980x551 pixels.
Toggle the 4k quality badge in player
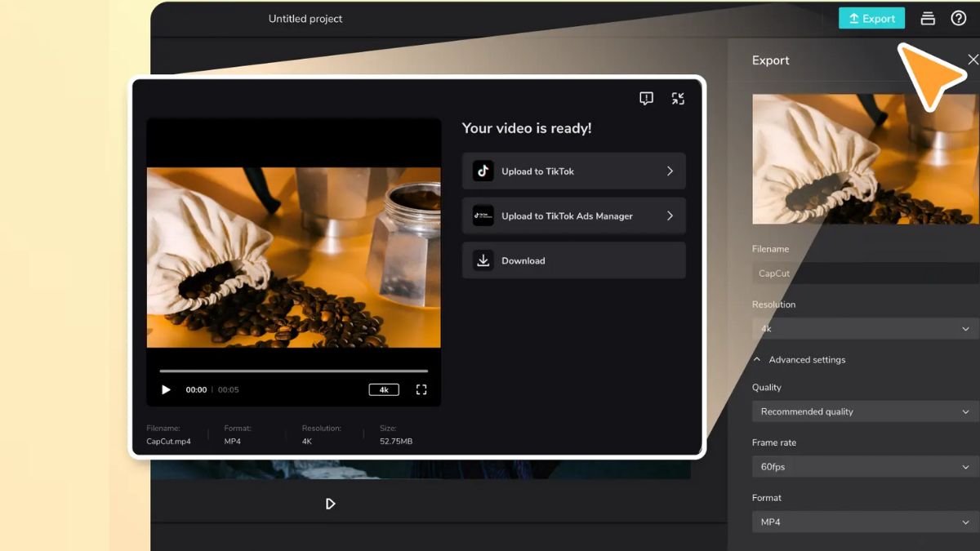(384, 390)
